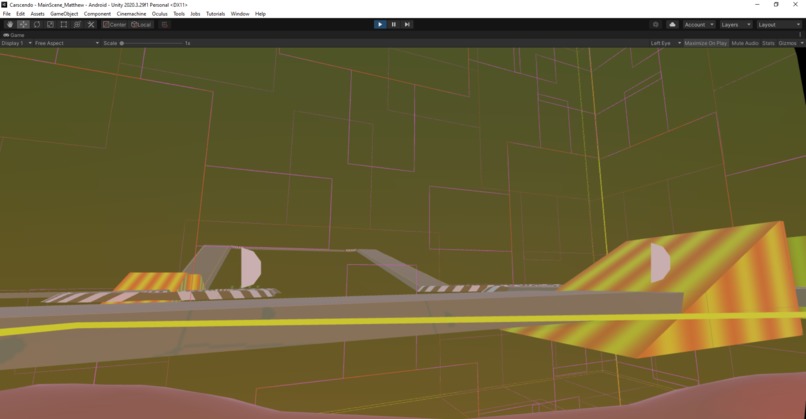806x419 pixels.
Task: Open the Jobs menu
Action: (195, 14)
